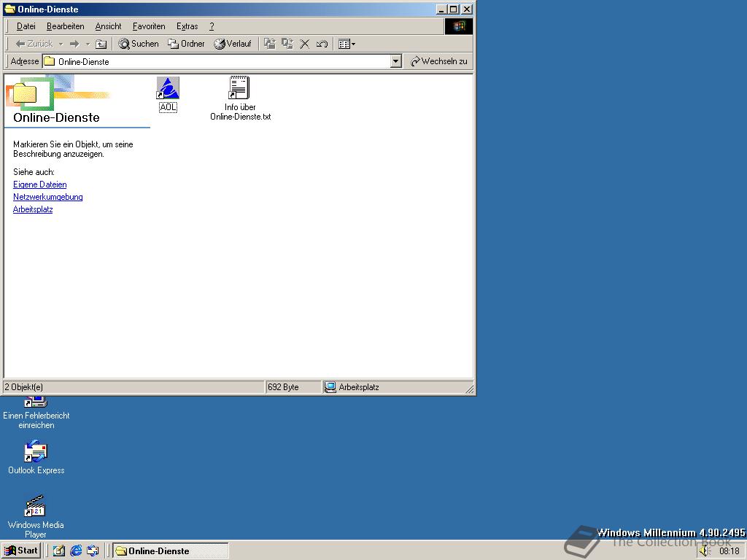The width and height of the screenshot is (747, 560).
Task: Click the Online-Dienste taskbar button
Action: [170, 551]
